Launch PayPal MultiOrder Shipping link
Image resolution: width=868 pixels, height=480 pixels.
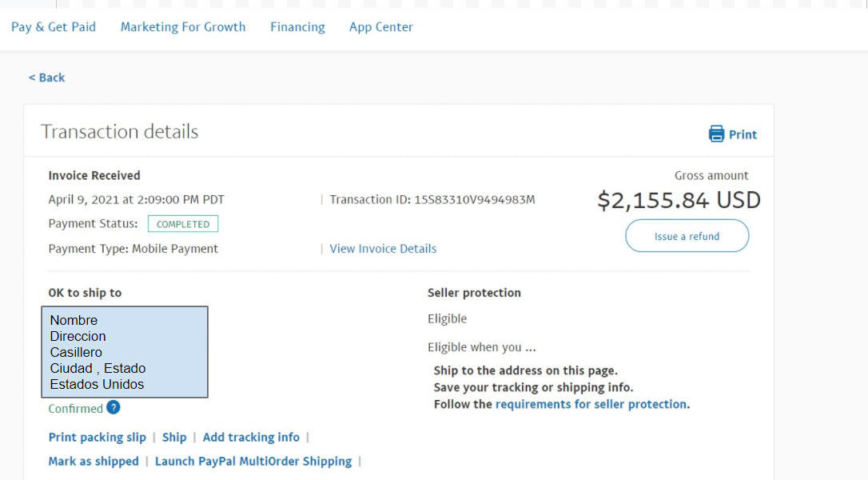click(253, 461)
